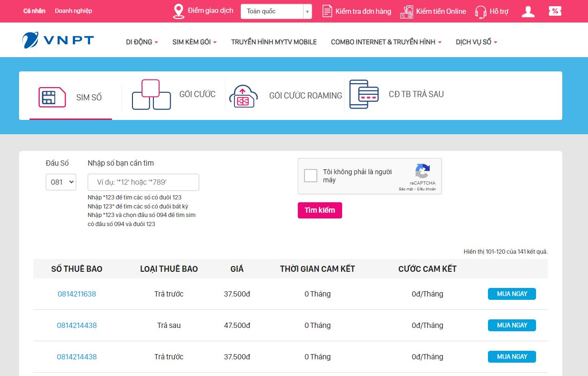The image size is (588, 376).
Task: Click MUA NGAY for number 0814211638
Action: [511, 294]
